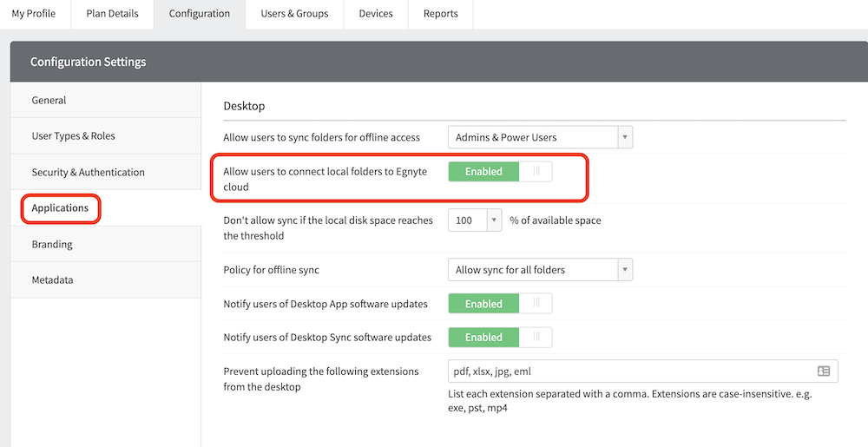
Task: Click the Allow sync for all folders arrow
Action: (x=625, y=270)
